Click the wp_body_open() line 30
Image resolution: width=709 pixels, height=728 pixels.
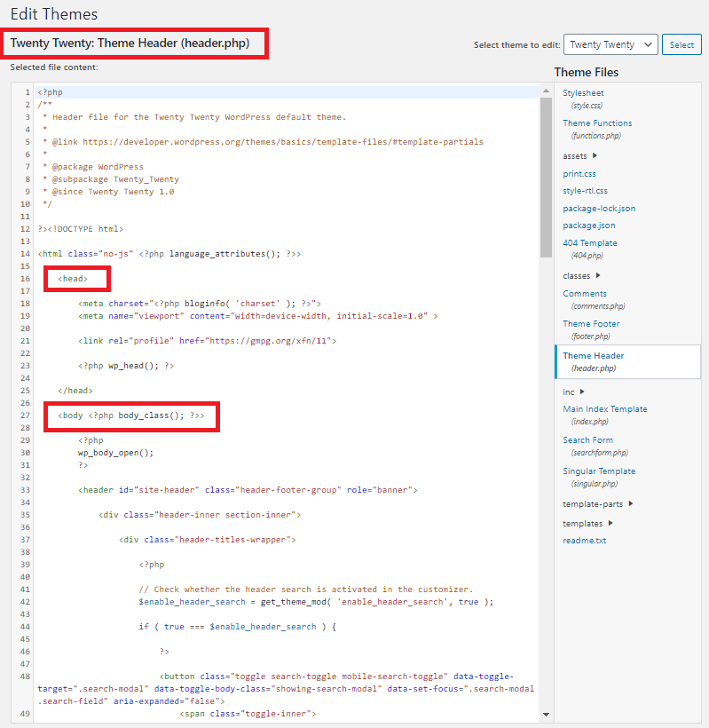click(115, 453)
